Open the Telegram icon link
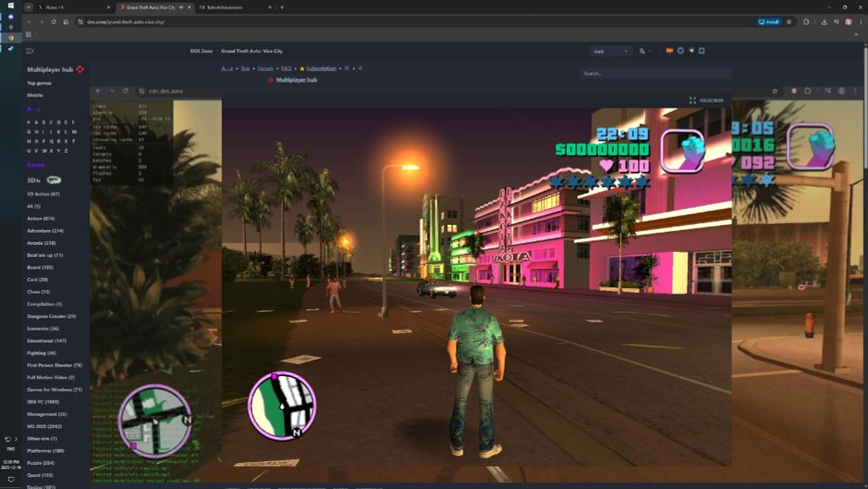 pos(691,50)
